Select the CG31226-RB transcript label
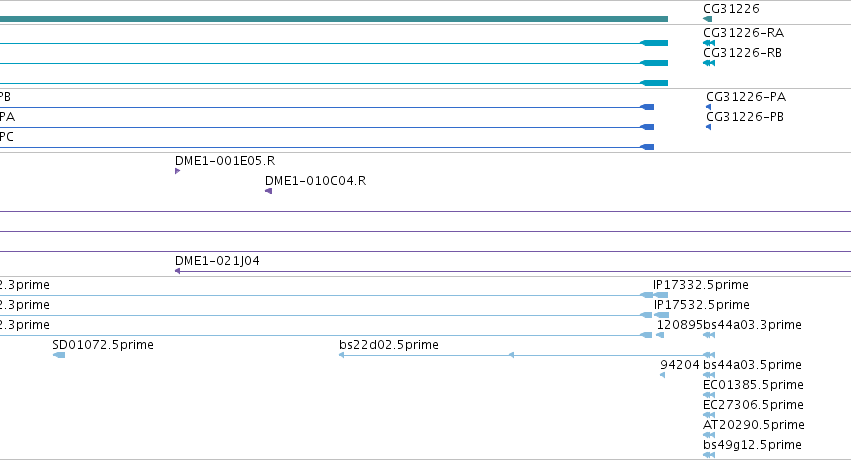Image resolution: width=851 pixels, height=460 pixels. (742, 53)
